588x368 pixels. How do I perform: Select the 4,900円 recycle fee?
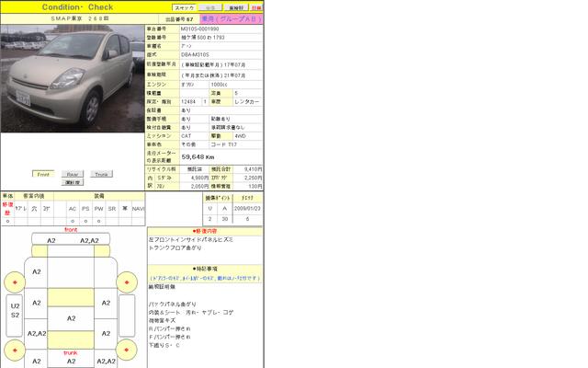tap(199, 178)
